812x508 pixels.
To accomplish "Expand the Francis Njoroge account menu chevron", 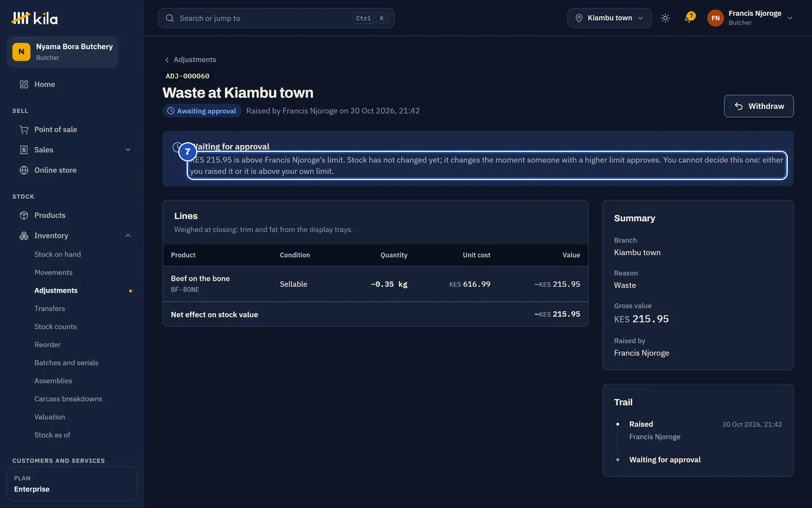I will point(790,18).
